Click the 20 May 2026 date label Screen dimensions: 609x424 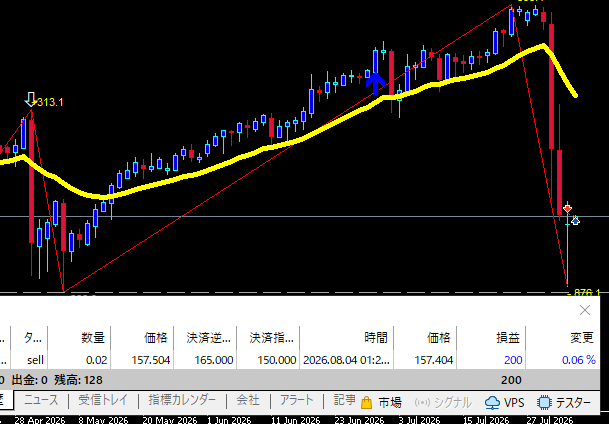click(170, 420)
